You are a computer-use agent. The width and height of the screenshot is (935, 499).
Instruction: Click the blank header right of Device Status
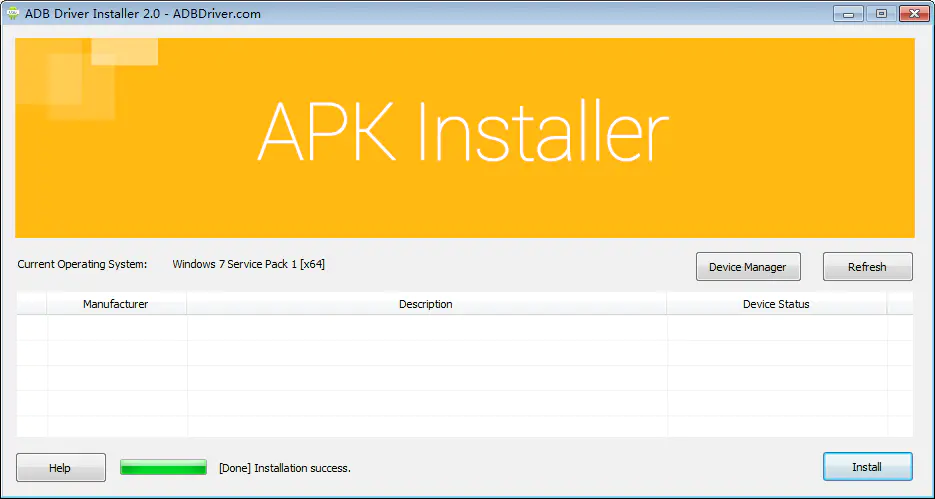(x=900, y=304)
